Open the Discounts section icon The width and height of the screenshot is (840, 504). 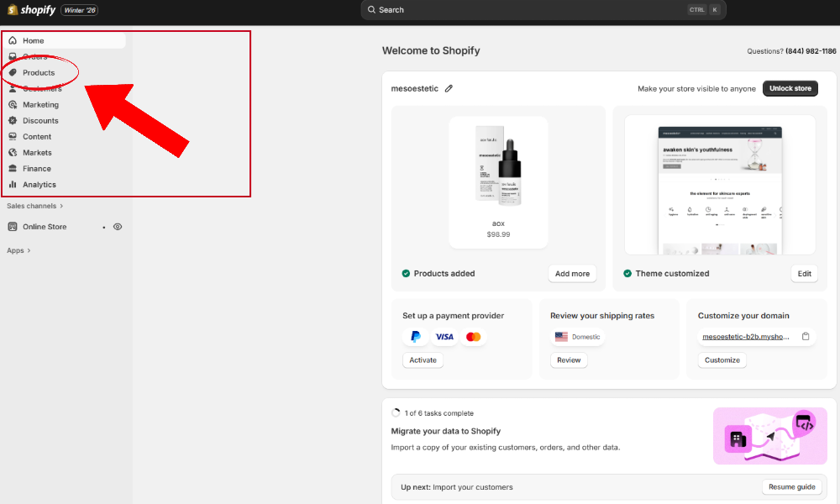[13, 120]
